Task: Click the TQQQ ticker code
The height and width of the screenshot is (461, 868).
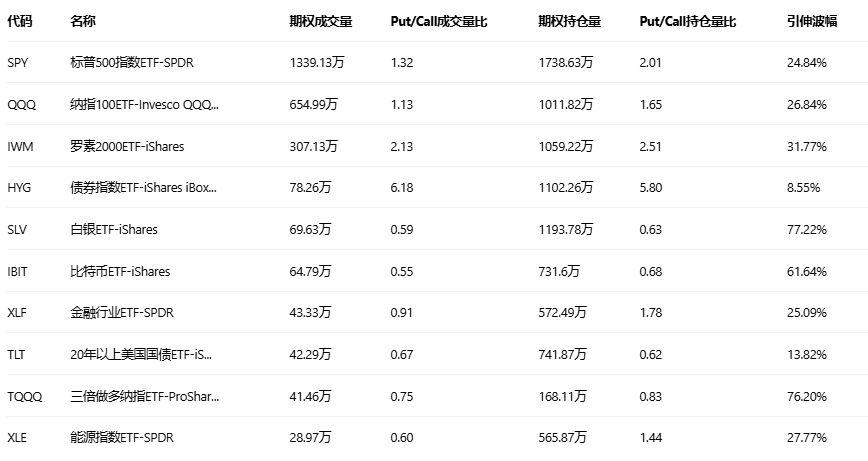Action: (x=25, y=396)
